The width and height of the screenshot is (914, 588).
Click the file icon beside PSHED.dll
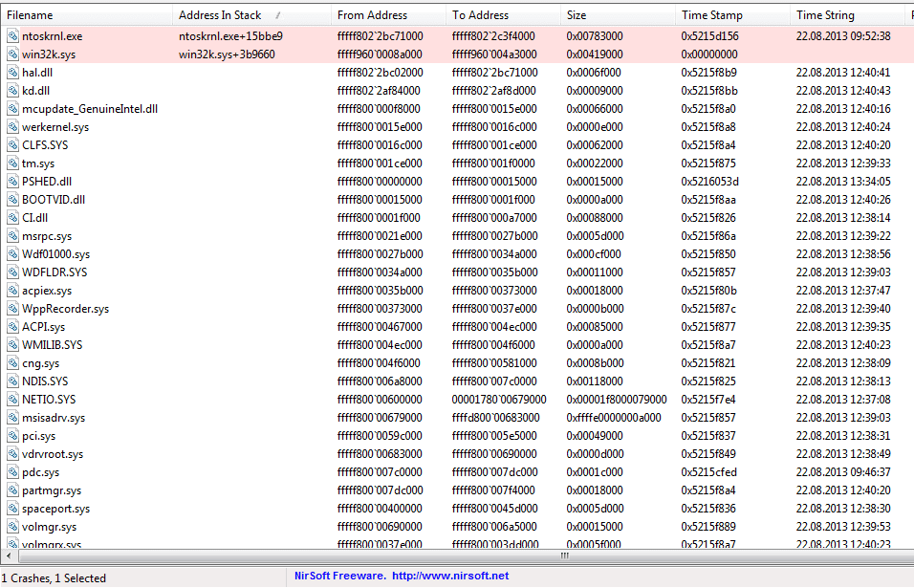pos(12,182)
